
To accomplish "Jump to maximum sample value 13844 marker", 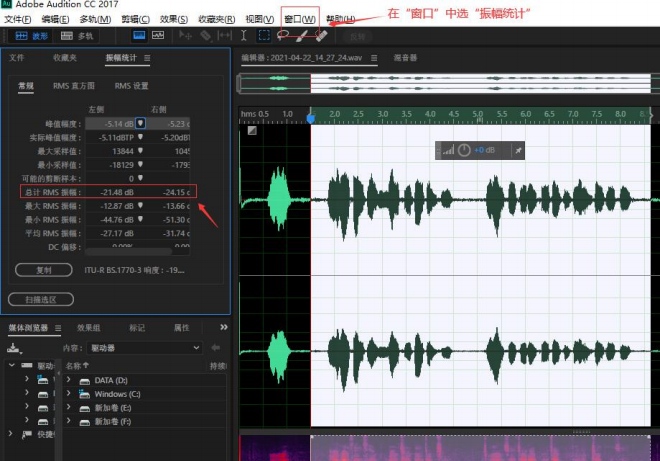I will click(141, 151).
